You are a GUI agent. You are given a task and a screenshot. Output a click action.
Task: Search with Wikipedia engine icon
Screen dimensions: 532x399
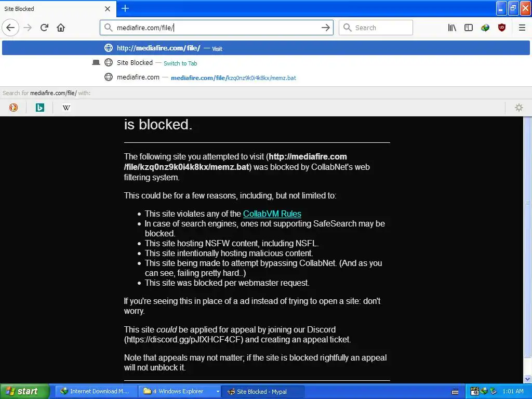coord(66,108)
